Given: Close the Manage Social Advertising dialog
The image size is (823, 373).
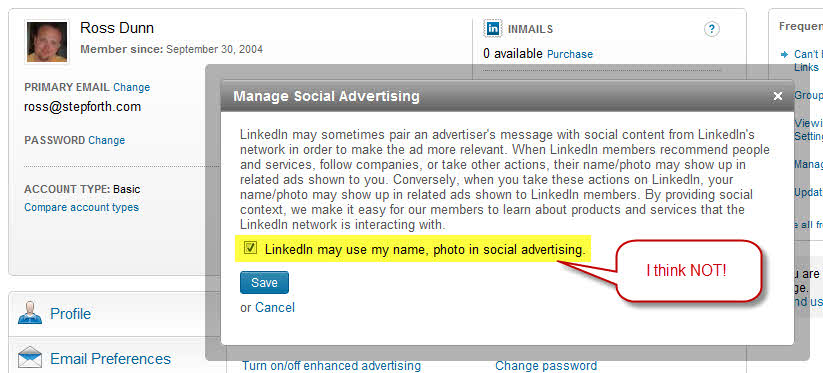Looking at the screenshot, I should click(778, 96).
